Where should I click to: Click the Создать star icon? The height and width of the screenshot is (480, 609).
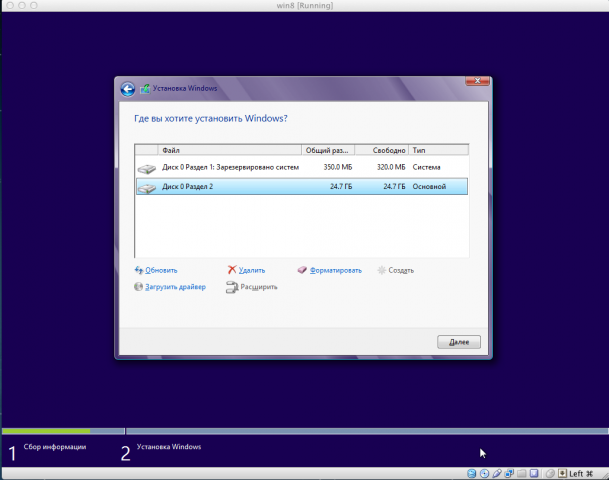pos(382,270)
